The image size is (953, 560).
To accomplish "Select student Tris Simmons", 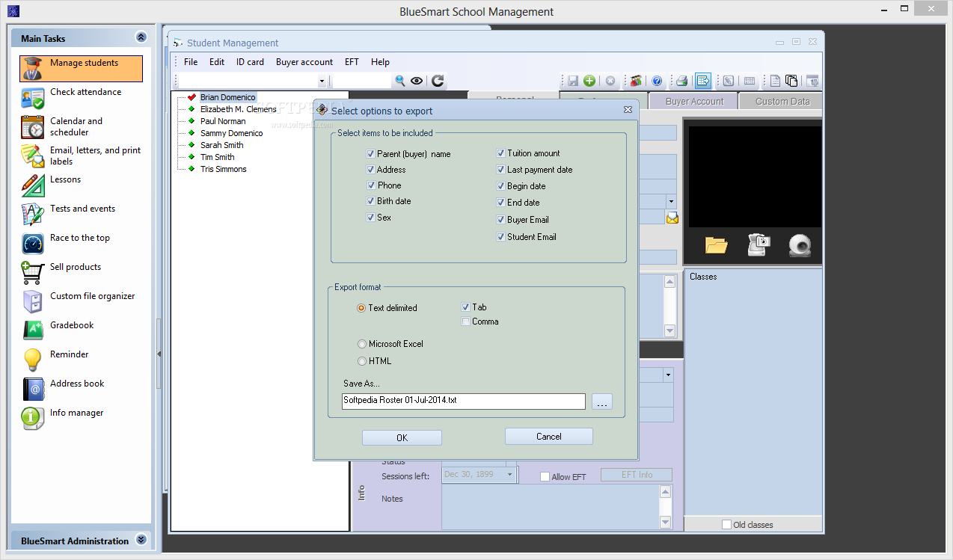I will [x=223, y=169].
